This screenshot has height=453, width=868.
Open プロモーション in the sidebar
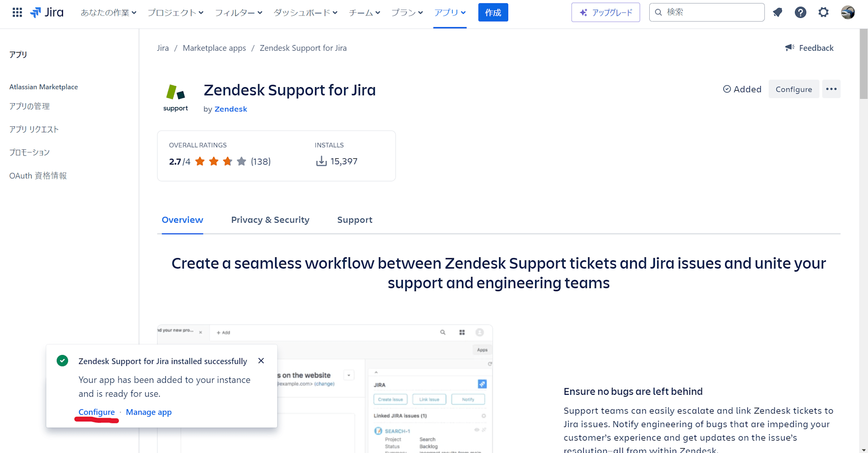coord(30,152)
